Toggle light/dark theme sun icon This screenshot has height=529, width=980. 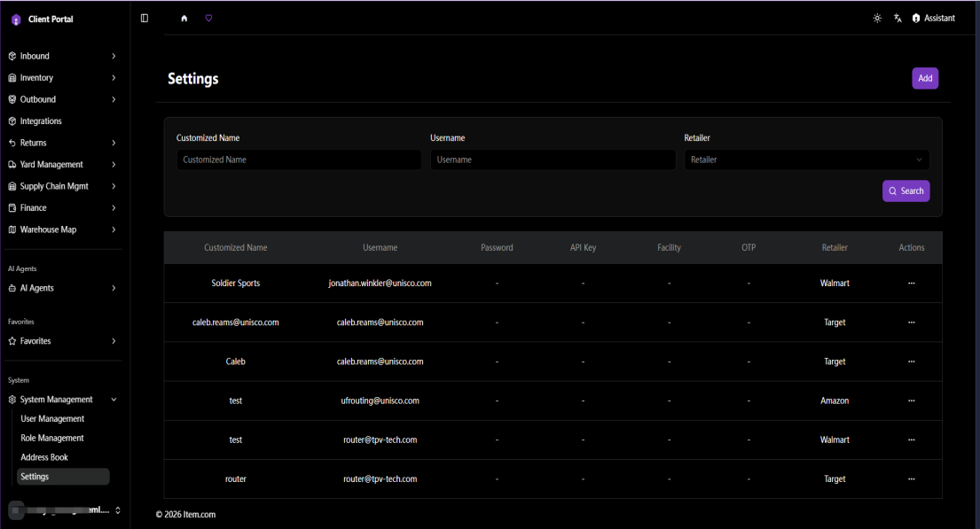[x=877, y=18]
